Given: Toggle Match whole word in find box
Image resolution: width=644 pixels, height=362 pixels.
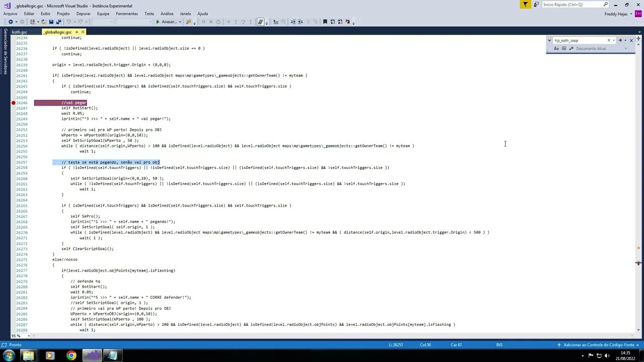Looking at the screenshot, I should (x=564, y=49).
